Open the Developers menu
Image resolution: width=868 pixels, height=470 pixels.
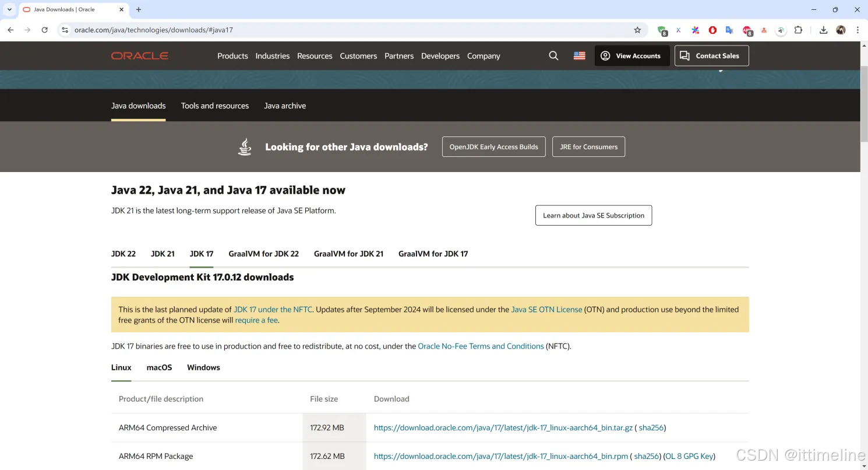point(440,56)
